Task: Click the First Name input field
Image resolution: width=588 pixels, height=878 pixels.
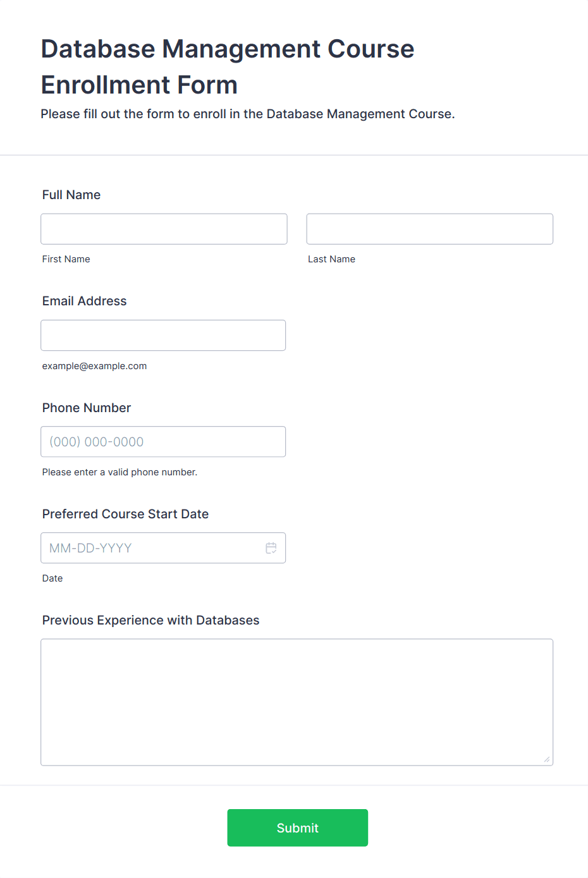Action: tap(164, 229)
